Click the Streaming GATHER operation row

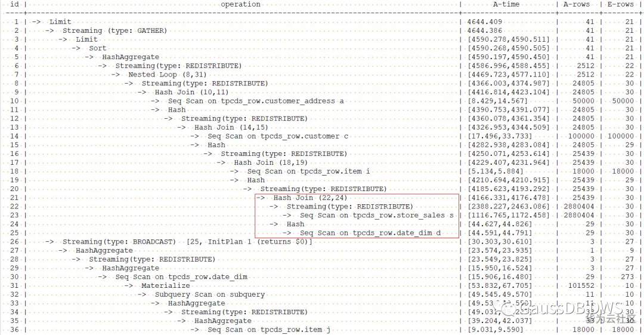point(114,30)
